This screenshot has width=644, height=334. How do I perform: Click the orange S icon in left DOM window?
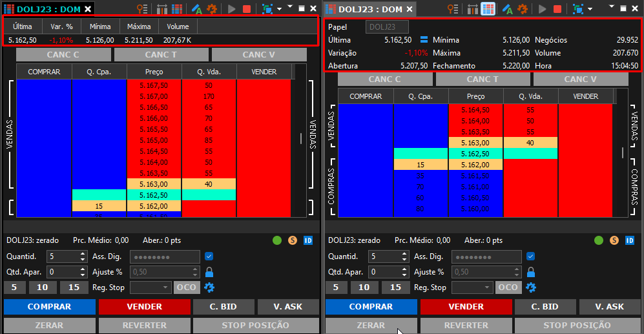pyautogui.click(x=293, y=240)
